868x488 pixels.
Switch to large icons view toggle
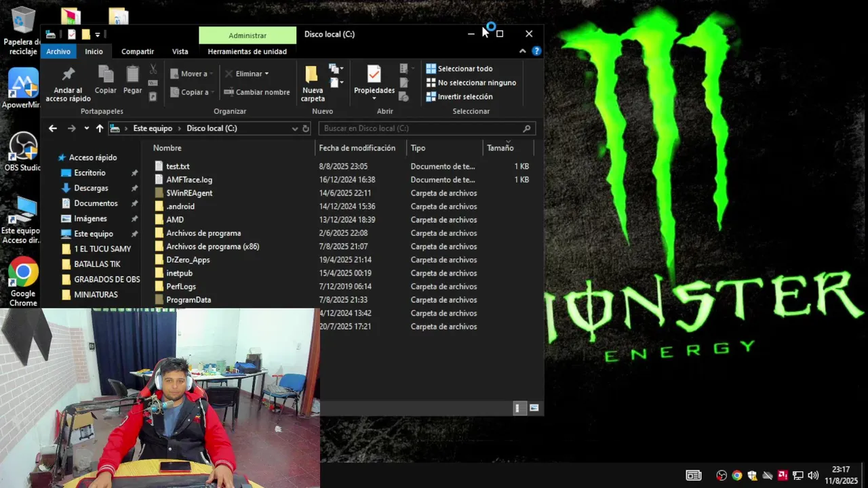[x=534, y=408]
